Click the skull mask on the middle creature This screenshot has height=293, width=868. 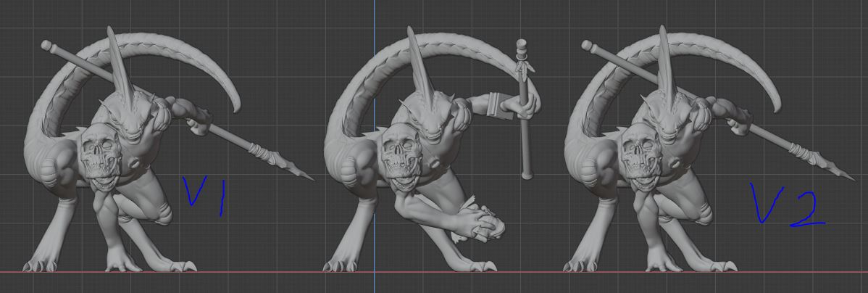[x=402, y=157]
